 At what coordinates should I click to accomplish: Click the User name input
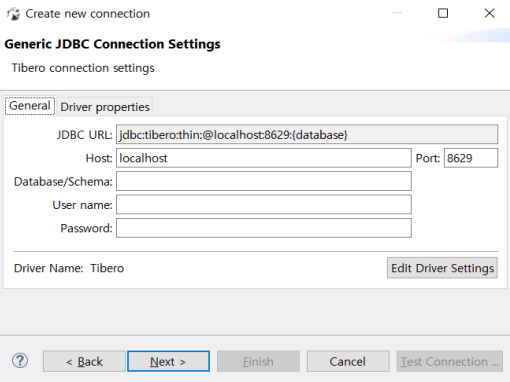264,205
